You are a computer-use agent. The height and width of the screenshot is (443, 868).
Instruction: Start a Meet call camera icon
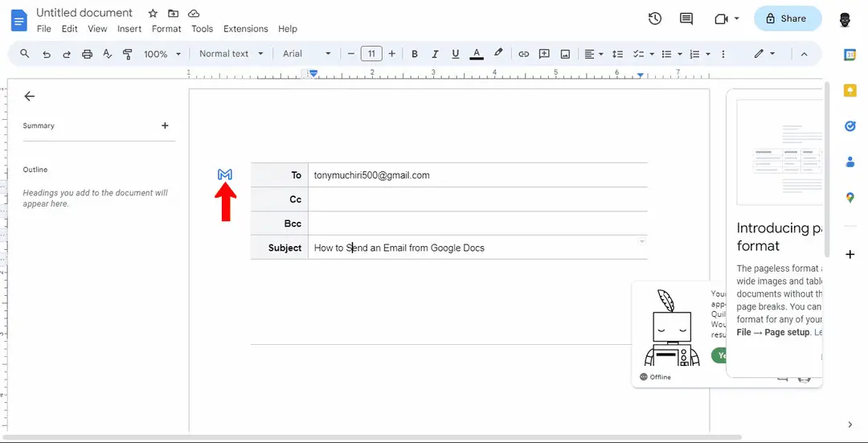(x=721, y=18)
